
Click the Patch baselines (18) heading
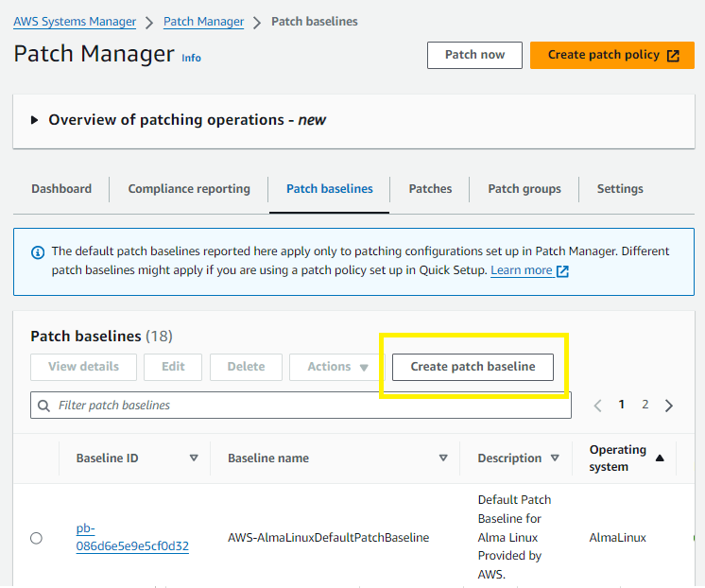tap(102, 337)
